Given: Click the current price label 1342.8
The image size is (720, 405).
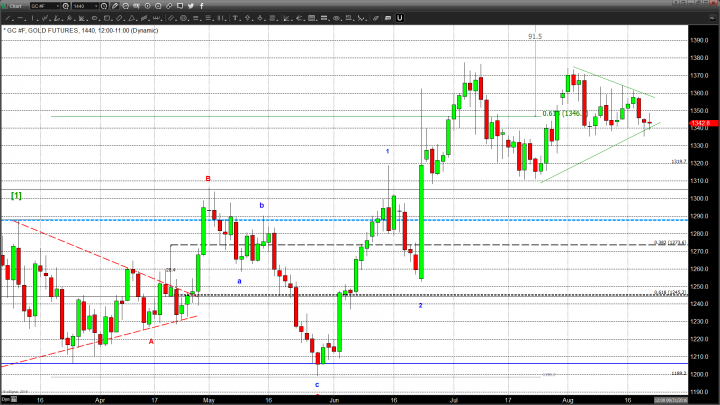Looking at the screenshot, I should tap(701, 123).
